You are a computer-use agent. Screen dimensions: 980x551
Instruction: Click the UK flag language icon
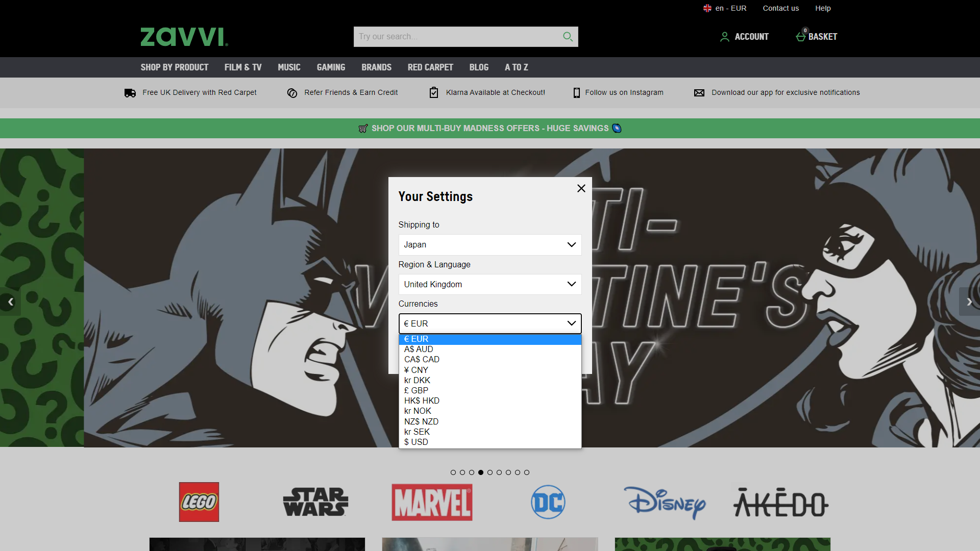click(707, 8)
